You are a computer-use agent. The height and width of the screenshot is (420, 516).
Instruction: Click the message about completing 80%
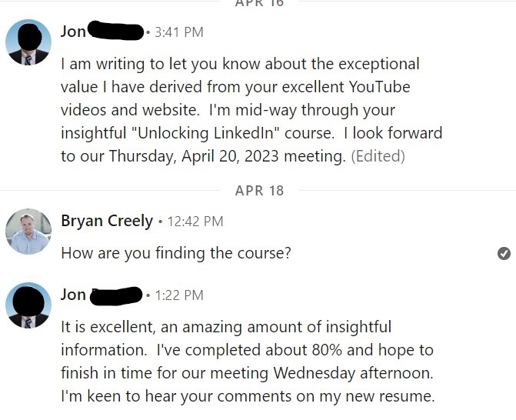pos(248,362)
